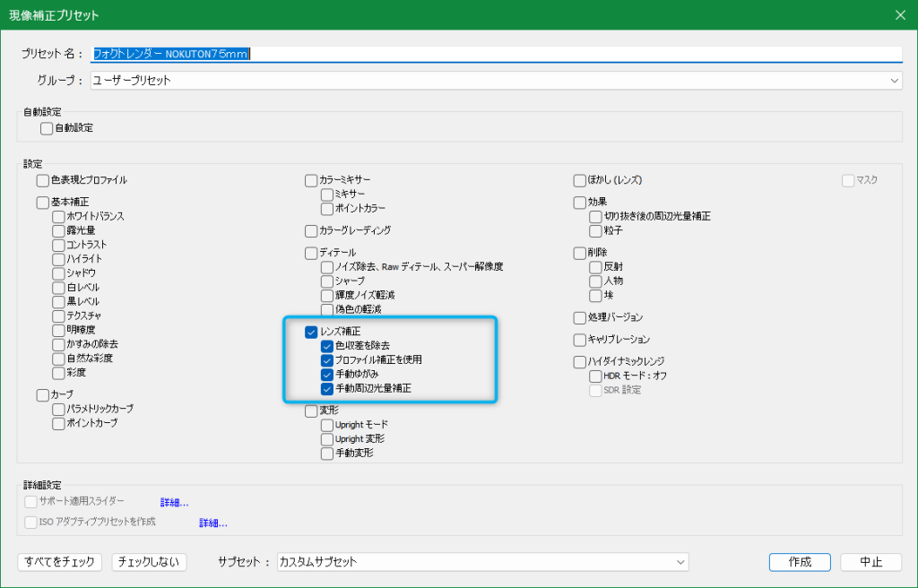The height and width of the screenshot is (588, 918).
Task: Check the カラーグレーディング box
Action: (x=312, y=231)
